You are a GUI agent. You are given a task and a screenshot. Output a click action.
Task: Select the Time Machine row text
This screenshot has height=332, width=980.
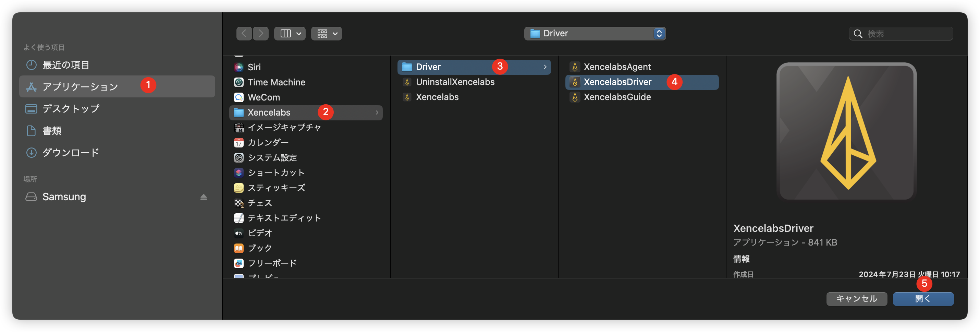click(277, 82)
